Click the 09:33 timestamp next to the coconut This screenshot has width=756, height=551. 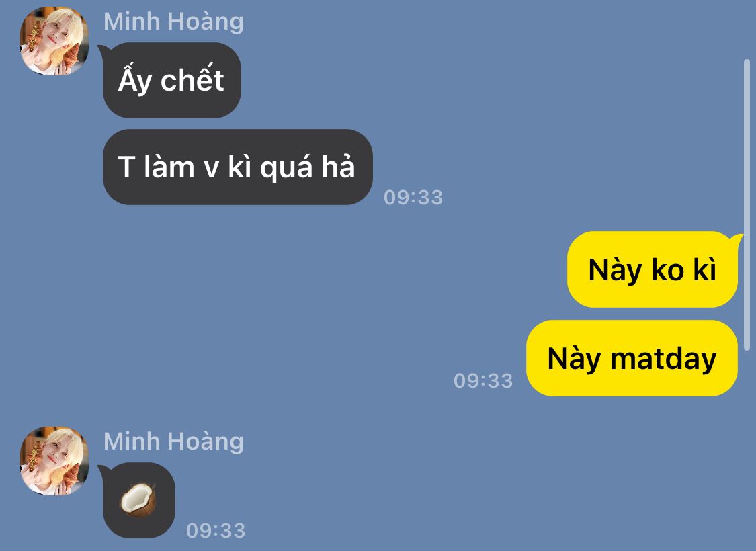click(216, 531)
